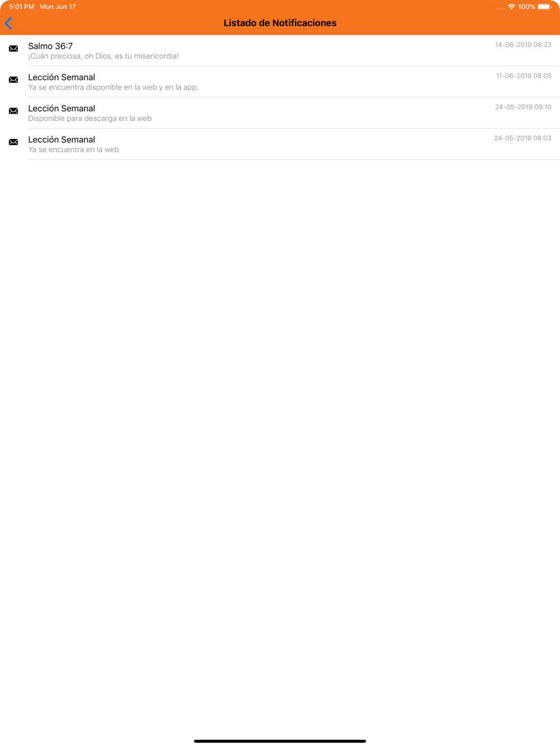
Task: Open Lección Semanal 'disponible en la web y en la app'
Action: 280,82
